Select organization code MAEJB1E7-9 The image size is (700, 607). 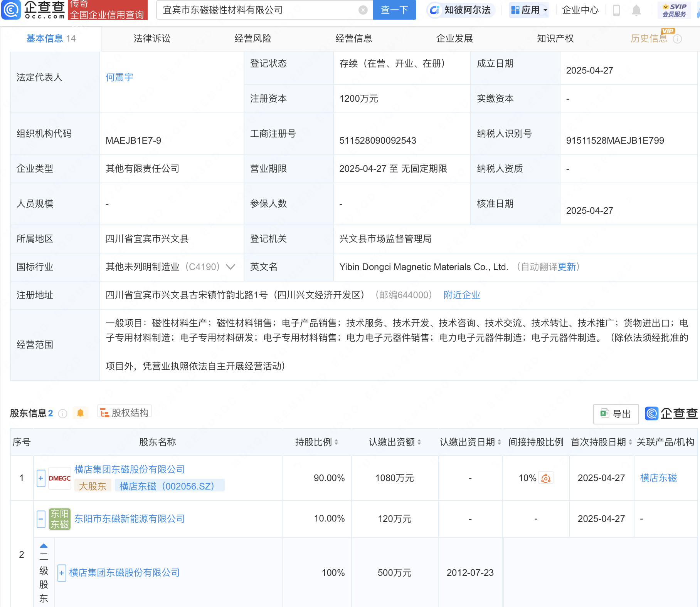[133, 141]
